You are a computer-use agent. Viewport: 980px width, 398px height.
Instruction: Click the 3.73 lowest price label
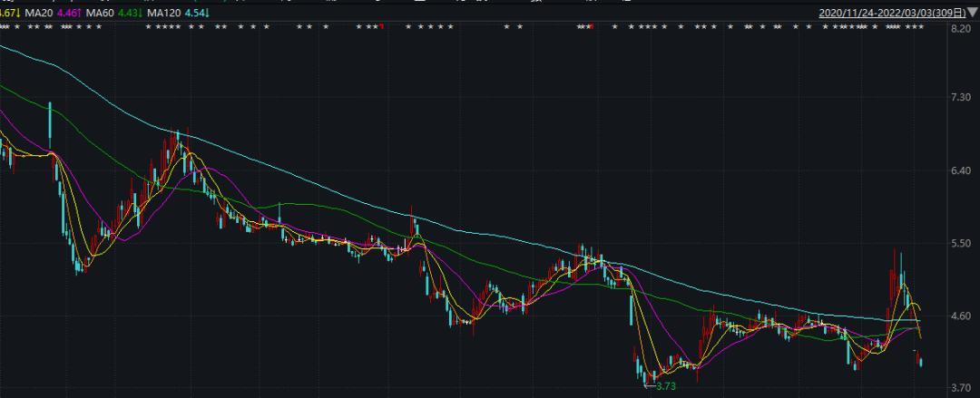[x=665, y=386]
